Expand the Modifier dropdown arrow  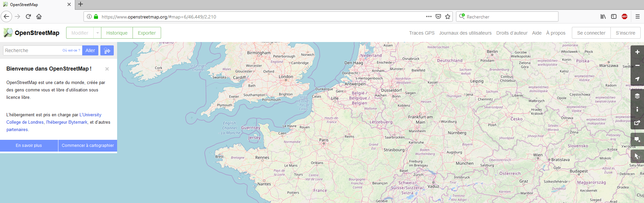(x=97, y=33)
